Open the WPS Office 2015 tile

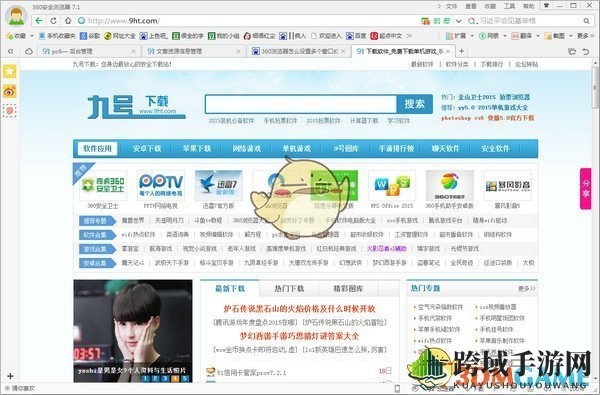click(392, 189)
